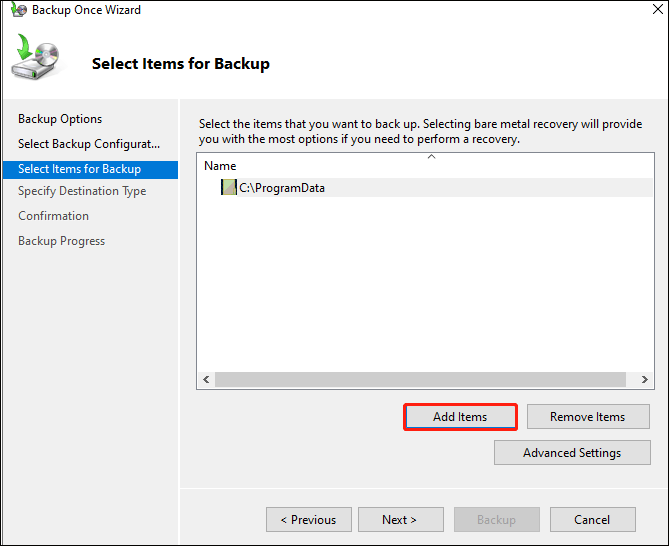669x546 pixels.
Task: Click the Backup Once Wizard title bar icon
Action: point(17,10)
